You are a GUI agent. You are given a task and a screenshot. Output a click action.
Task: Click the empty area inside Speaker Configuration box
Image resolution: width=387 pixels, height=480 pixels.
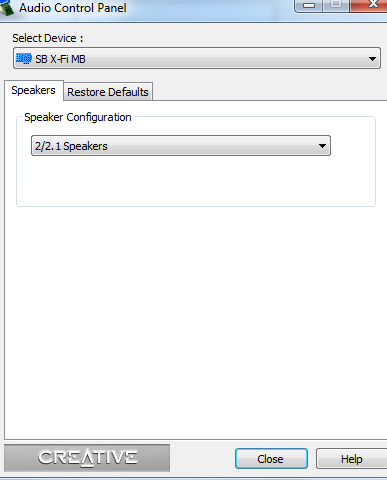coord(196,182)
